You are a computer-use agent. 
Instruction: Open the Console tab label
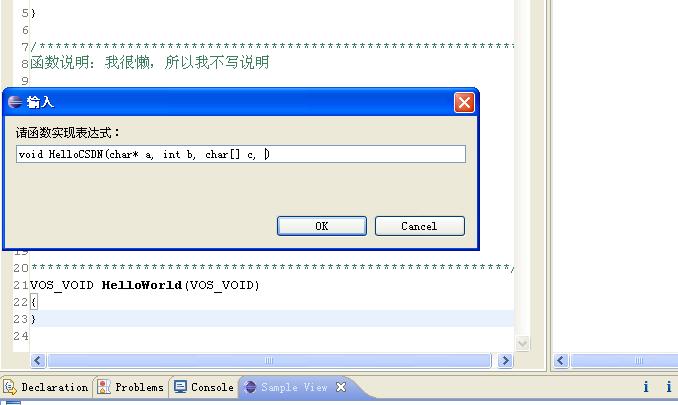(x=212, y=387)
